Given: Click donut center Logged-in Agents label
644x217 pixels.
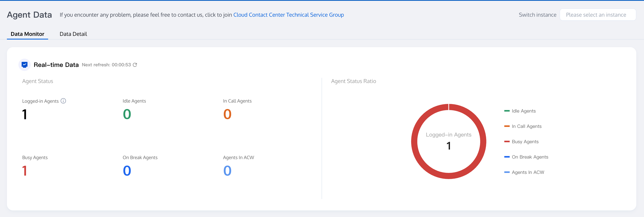Looking at the screenshot, I should click(449, 135).
